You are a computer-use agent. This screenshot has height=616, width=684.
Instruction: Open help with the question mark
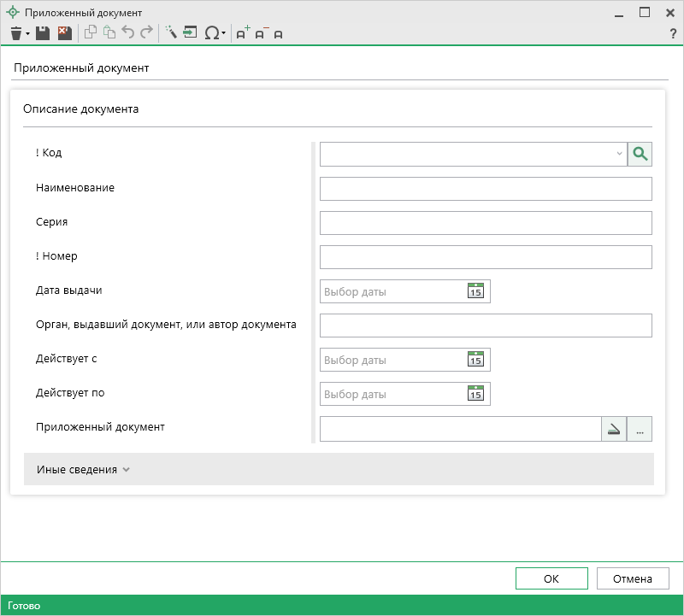(x=673, y=33)
